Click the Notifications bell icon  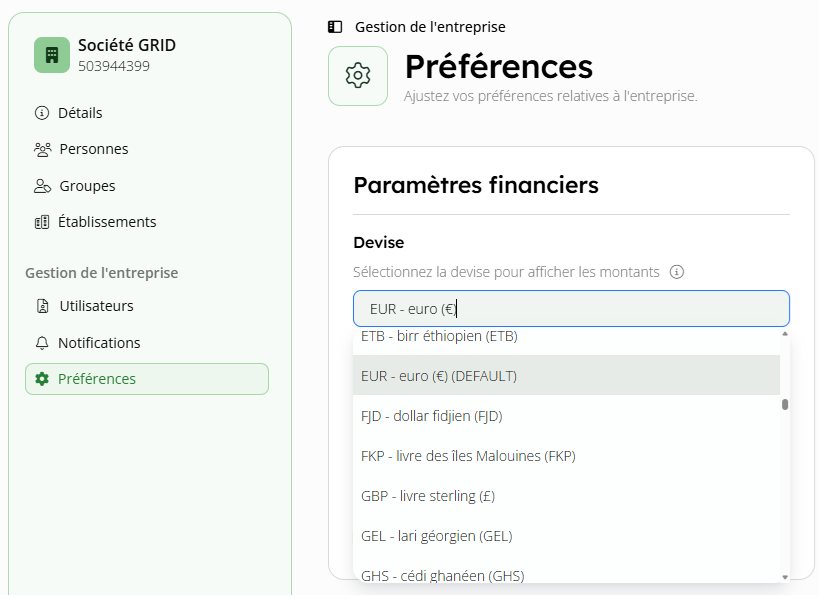point(42,343)
